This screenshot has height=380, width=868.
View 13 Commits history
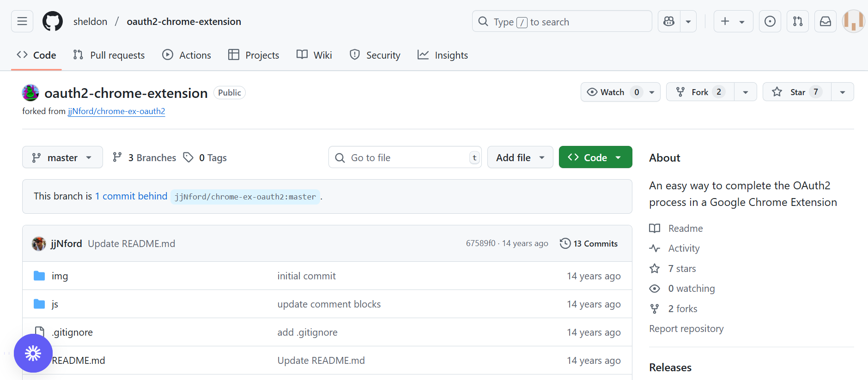[589, 243]
